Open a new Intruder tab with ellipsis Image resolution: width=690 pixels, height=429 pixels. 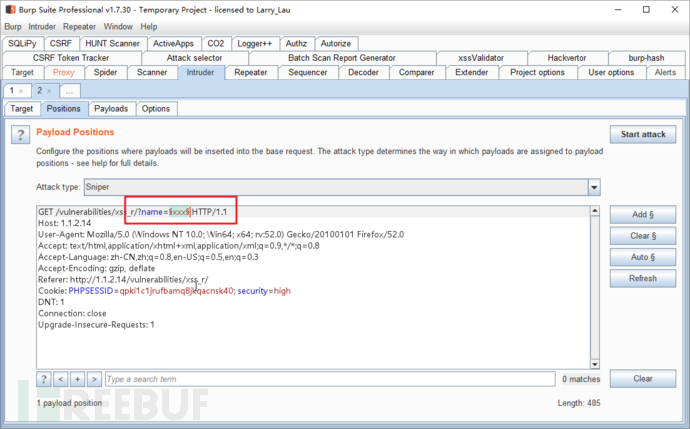70,91
